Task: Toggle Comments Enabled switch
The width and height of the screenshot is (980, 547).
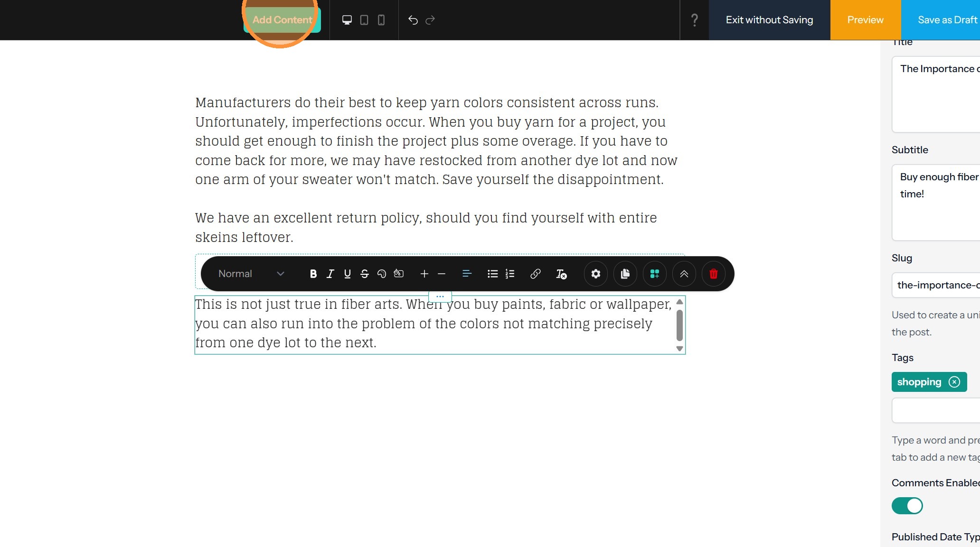Action: (x=907, y=506)
